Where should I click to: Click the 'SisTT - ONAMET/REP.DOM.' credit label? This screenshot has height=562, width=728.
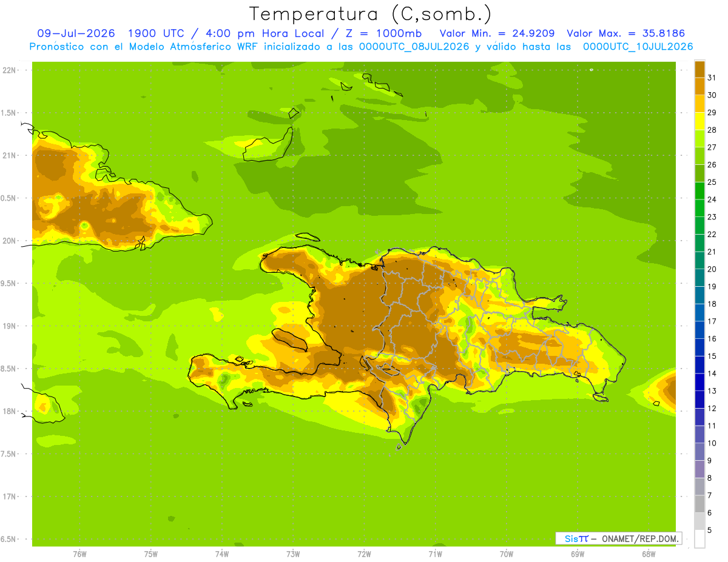coord(618,538)
